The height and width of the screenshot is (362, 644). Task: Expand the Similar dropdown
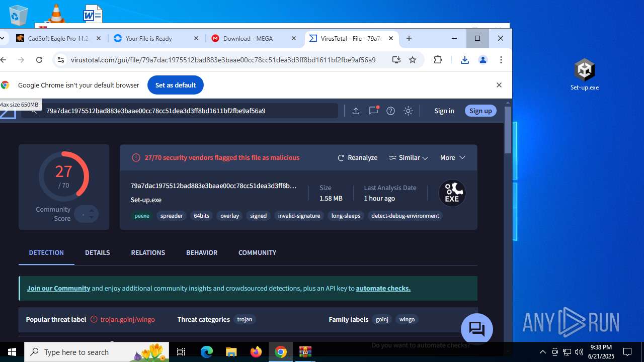click(408, 157)
